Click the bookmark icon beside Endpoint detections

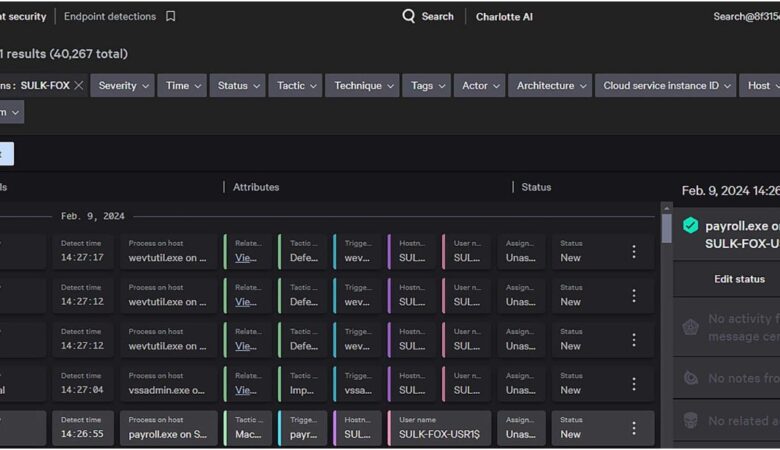pos(171,17)
